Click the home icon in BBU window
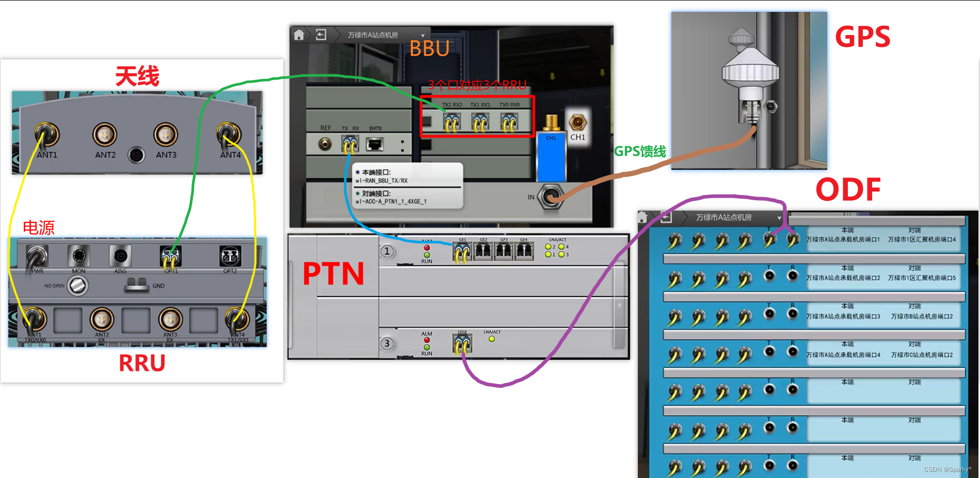980x478 pixels. click(299, 35)
